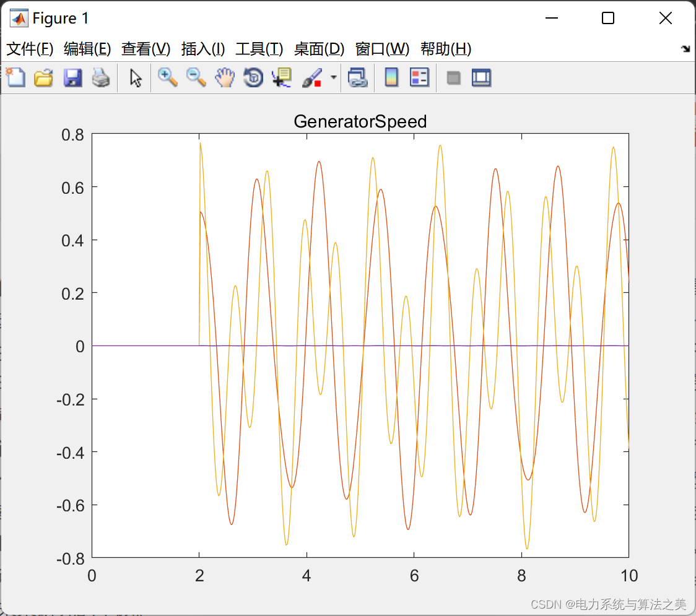The height and width of the screenshot is (616, 696).
Task: Select the Data Cursor tool
Action: click(282, 77)
